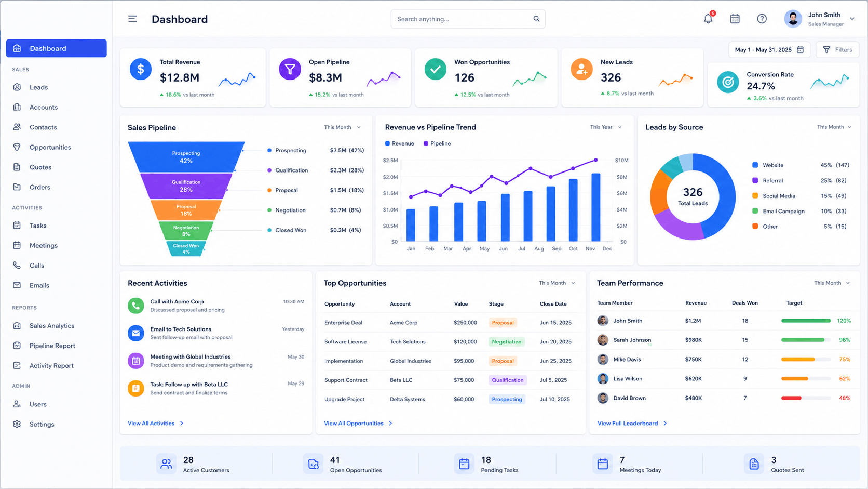The width and height of the screenshot is (868, 489).
Task: Open Top Opportunities This Month dropdown
Action: point(557,283)
